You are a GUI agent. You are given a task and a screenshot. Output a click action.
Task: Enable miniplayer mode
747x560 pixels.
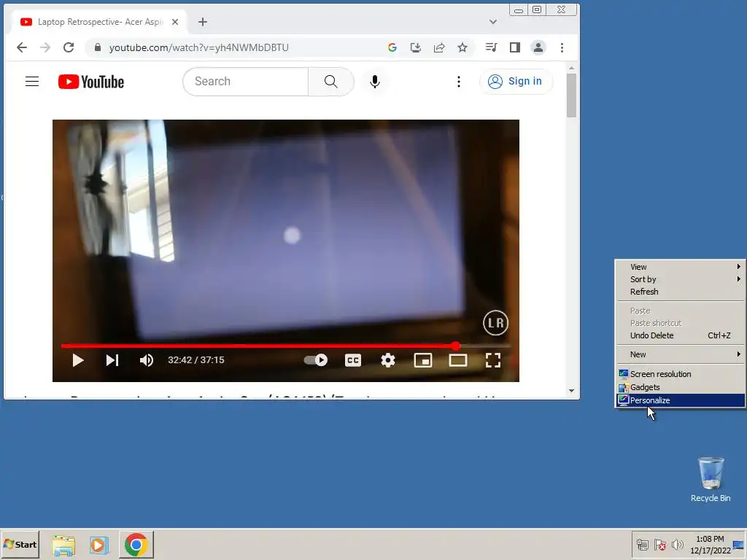click(x=423, y=360)
